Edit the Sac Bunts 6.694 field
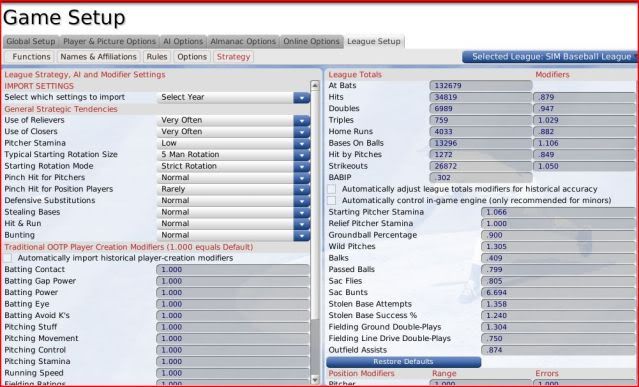 click(559, 292)
